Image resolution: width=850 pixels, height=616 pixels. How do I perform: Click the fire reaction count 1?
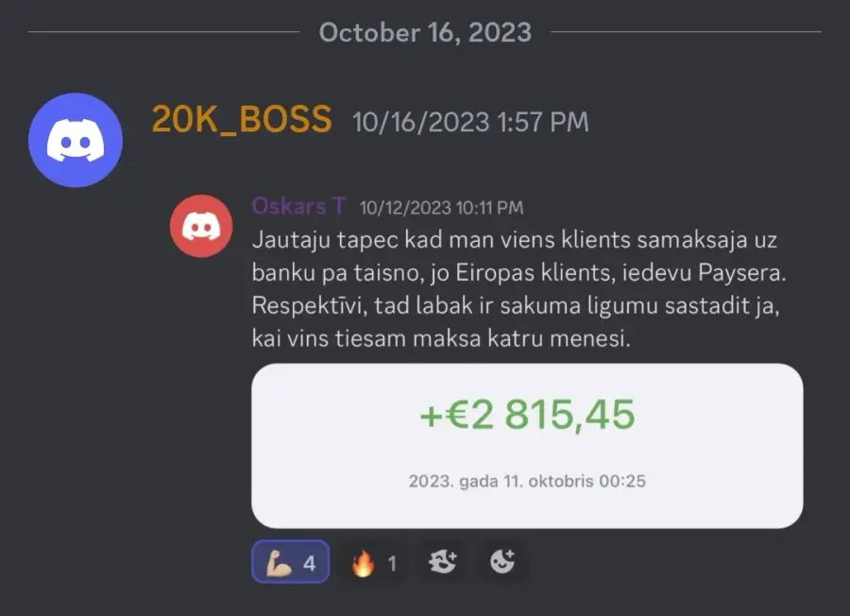point(392,563)
